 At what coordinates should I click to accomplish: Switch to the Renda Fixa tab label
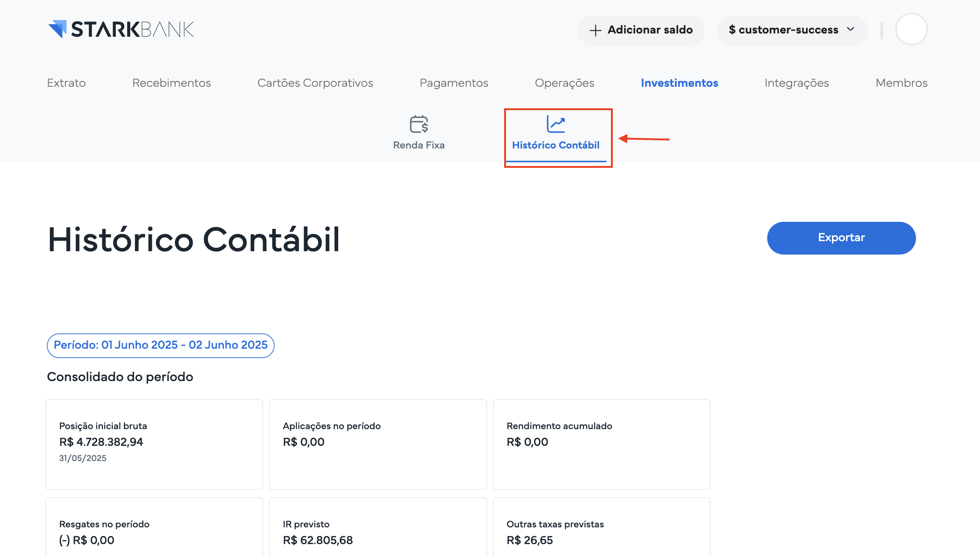coord(419,145)
